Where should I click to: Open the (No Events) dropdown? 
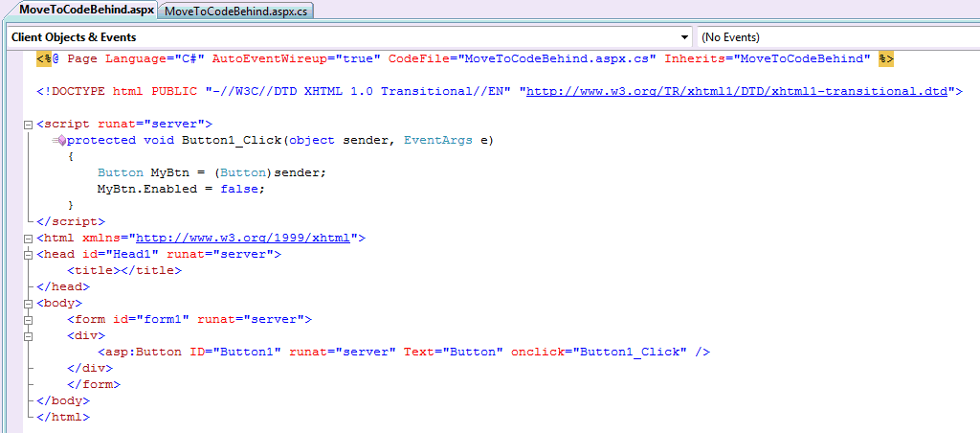coord(837,37)
